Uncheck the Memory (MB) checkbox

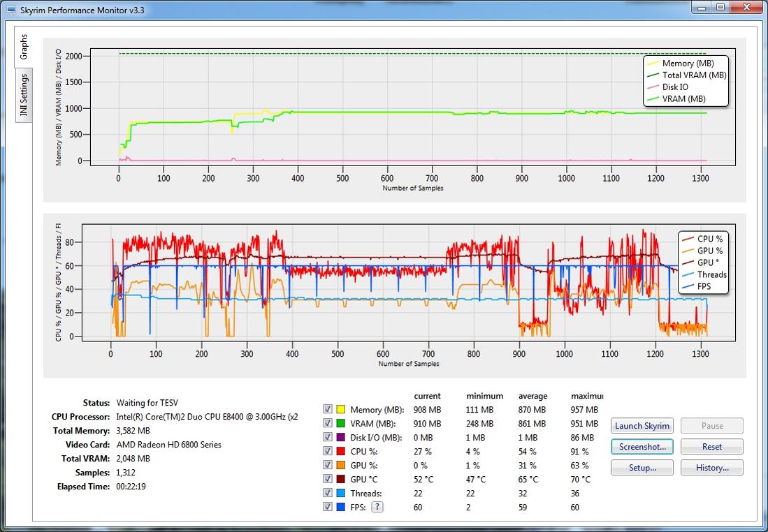328,410
